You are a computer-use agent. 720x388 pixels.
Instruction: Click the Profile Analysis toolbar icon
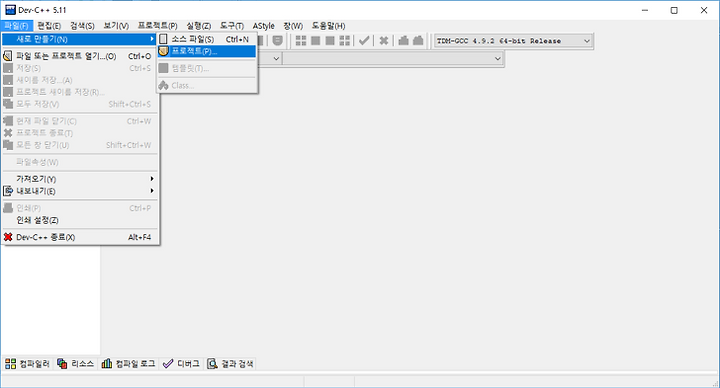click(404, 41)
